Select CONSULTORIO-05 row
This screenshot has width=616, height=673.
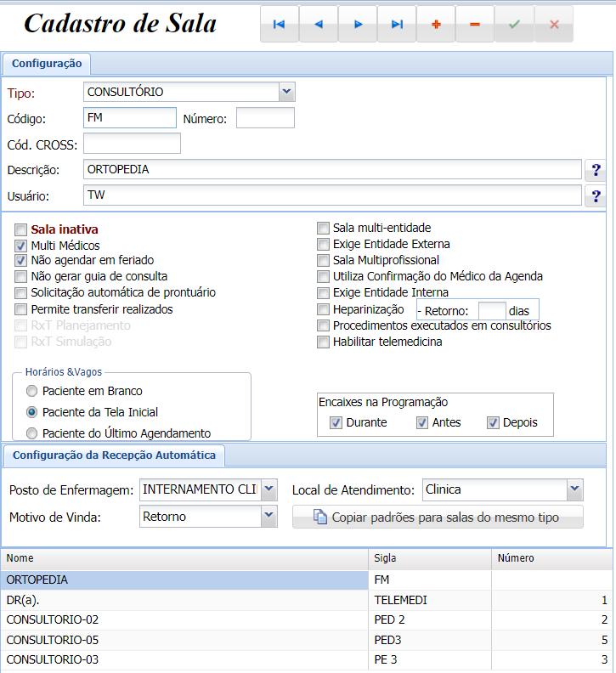[307, 640]
